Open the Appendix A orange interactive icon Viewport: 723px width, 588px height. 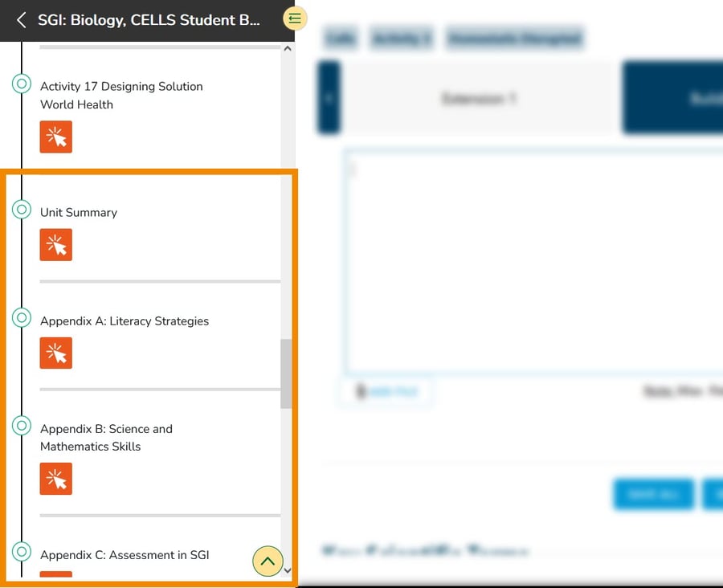click(56, 353)
